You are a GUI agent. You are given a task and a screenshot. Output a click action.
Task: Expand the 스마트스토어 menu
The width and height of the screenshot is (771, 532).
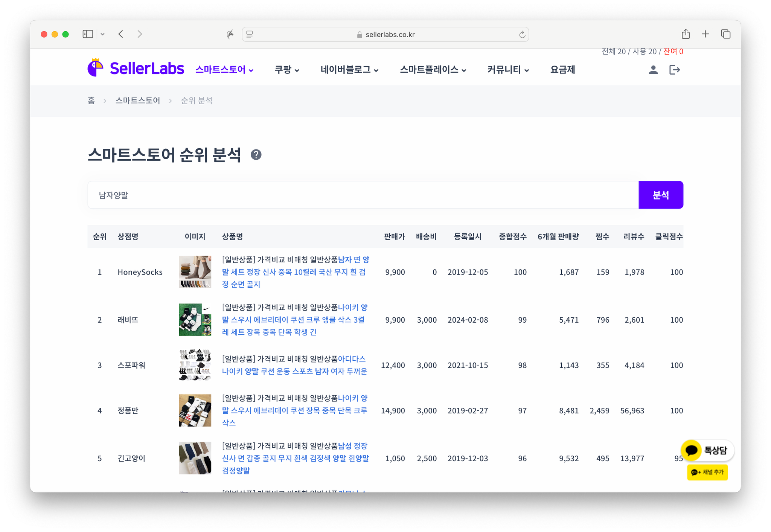click(225, 70)
